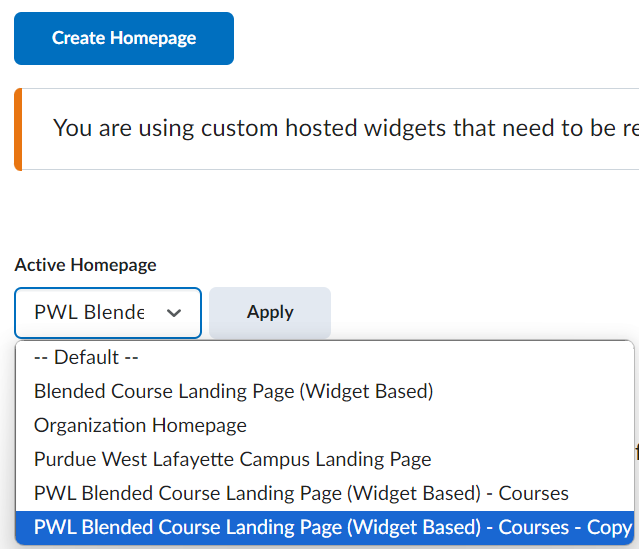Click the Create Homepage button
The image size is (639, 549).
(124, 39)
